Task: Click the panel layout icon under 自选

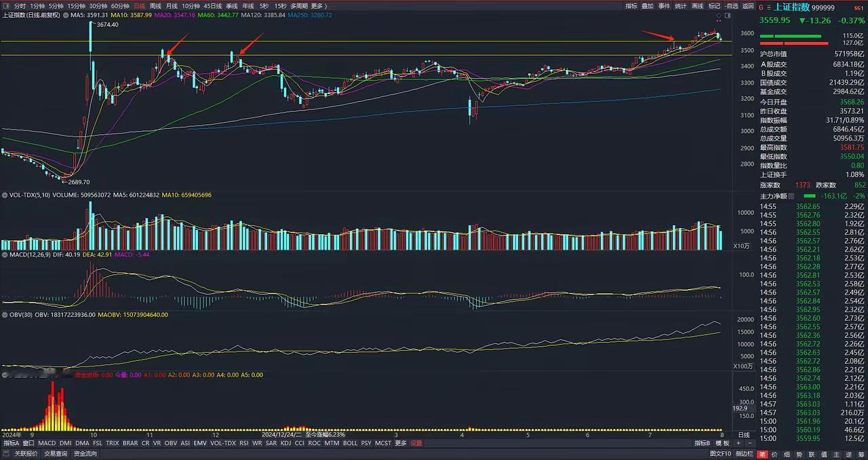Action: (x=728, y=15)
